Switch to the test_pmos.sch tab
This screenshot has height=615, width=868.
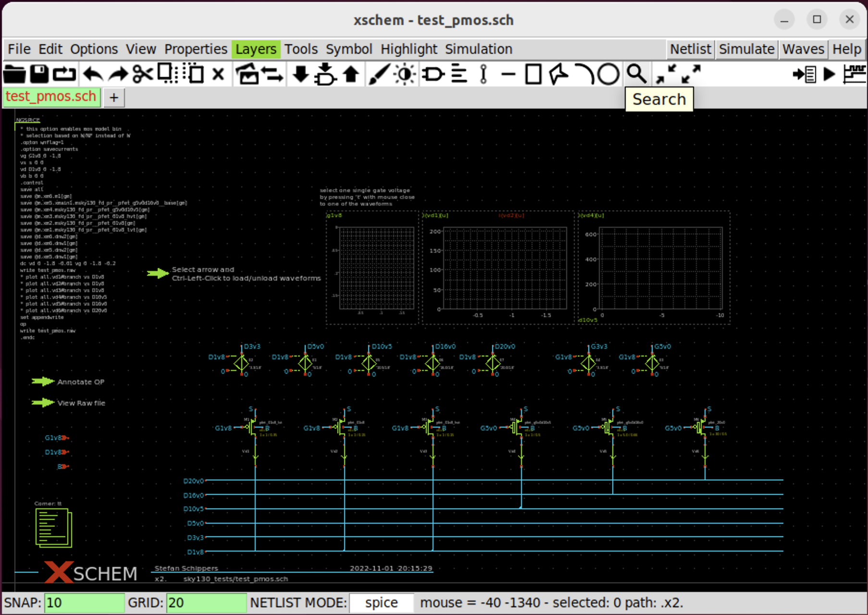coord(51,97)
